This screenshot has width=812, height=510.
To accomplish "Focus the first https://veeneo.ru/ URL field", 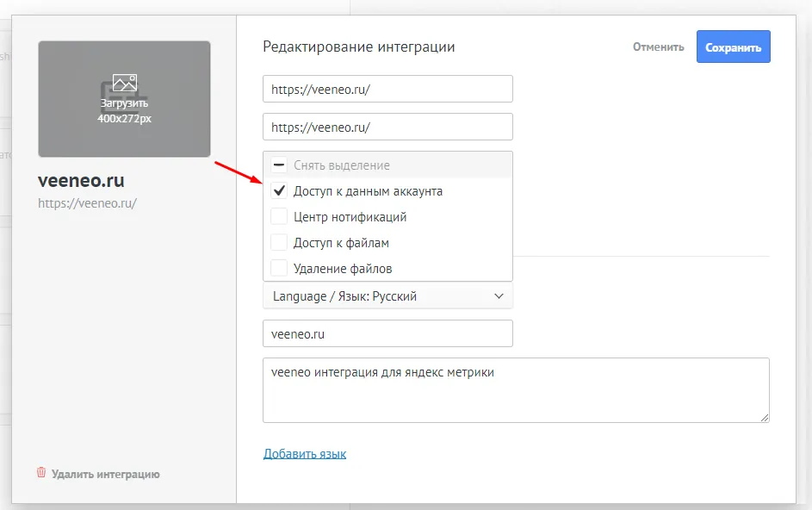I will point(387,89).
